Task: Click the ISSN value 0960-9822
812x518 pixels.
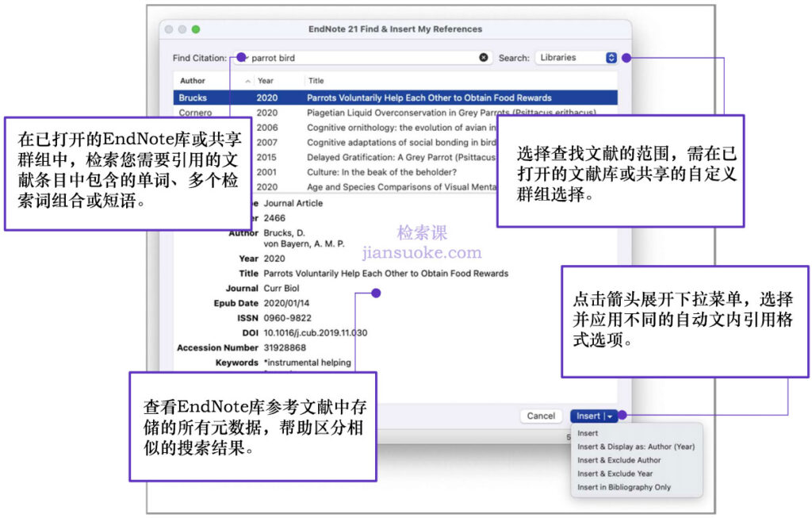Action: pyautogui.click(x=287, y=318)
